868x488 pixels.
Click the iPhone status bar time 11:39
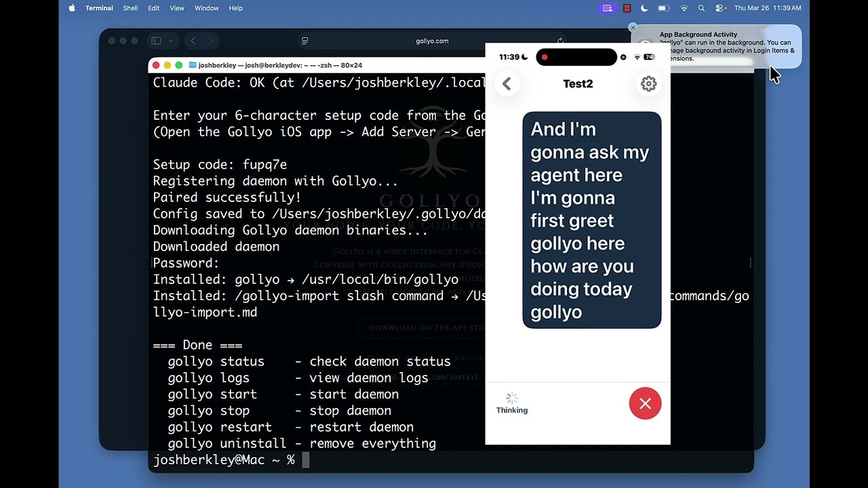509,57
